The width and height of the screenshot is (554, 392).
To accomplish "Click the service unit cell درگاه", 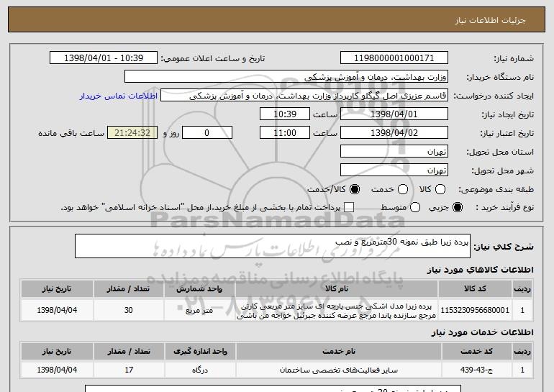I will click(x=200, y=370).
